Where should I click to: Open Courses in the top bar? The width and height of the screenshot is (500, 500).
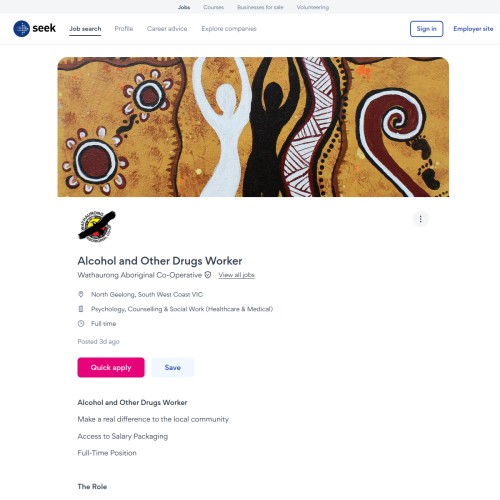tap(213, 7)
